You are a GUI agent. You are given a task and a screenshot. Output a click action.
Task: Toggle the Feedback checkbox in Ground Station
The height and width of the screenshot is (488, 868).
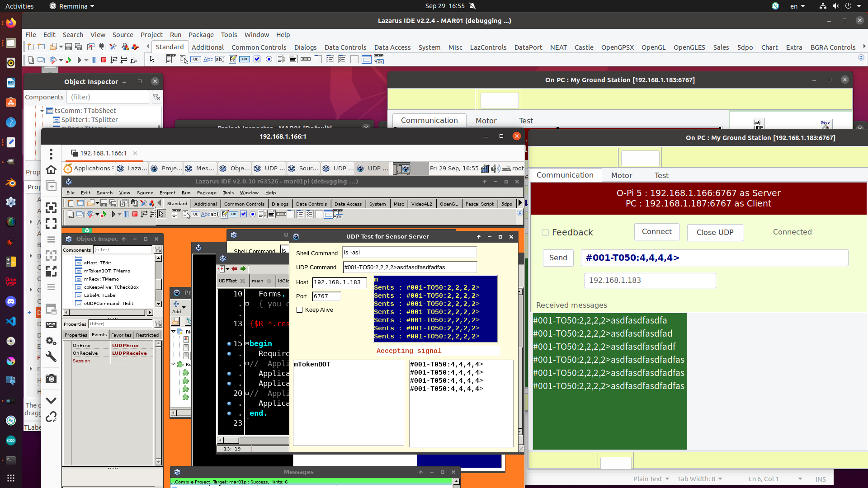pos(545,232)
